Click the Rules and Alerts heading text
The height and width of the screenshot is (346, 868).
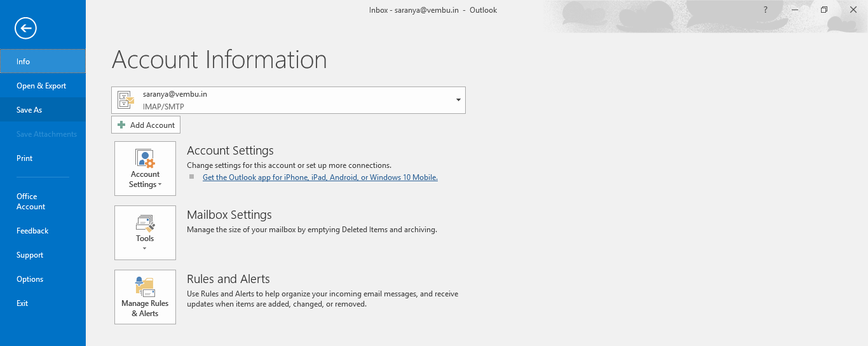tap(228, 279)
